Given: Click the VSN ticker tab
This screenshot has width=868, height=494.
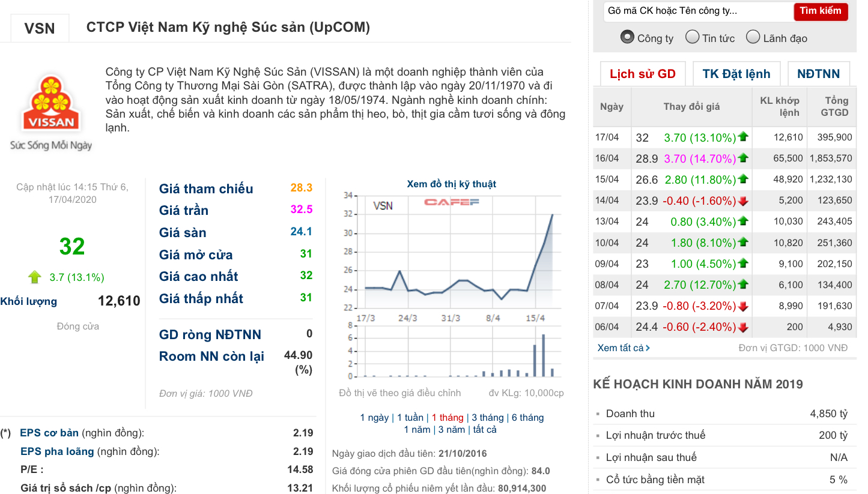Looking at the screenshot, I should (x=40, y=28).
